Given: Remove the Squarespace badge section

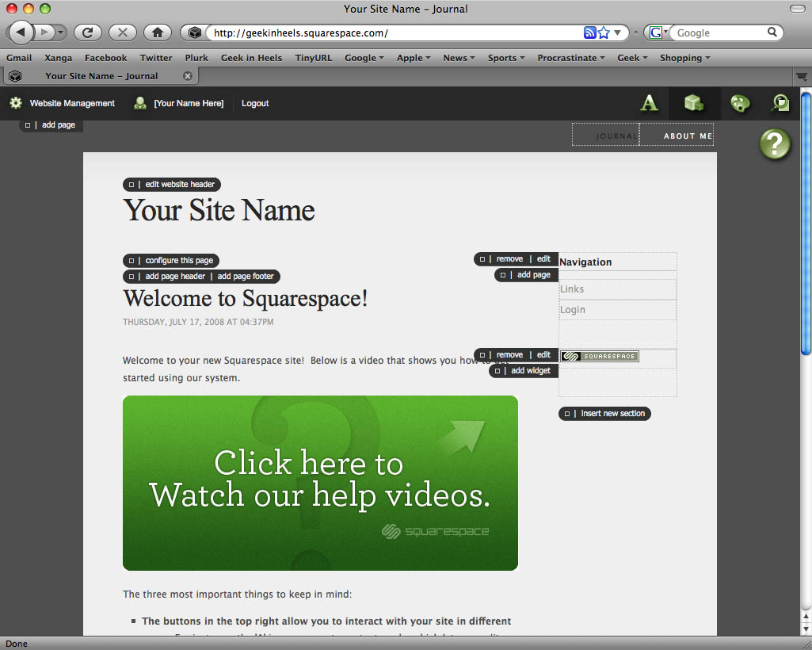Looking at the screenshot, I should point(509,354).
